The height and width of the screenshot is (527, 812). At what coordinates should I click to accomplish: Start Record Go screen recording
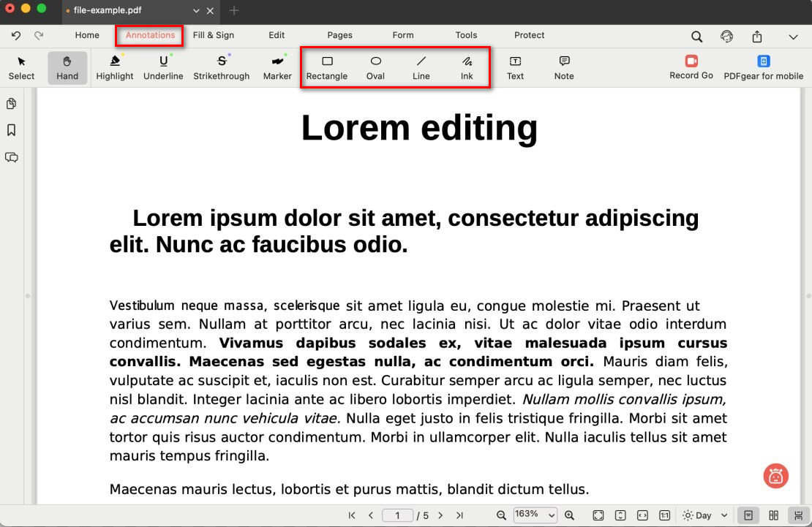pos(691,67)
